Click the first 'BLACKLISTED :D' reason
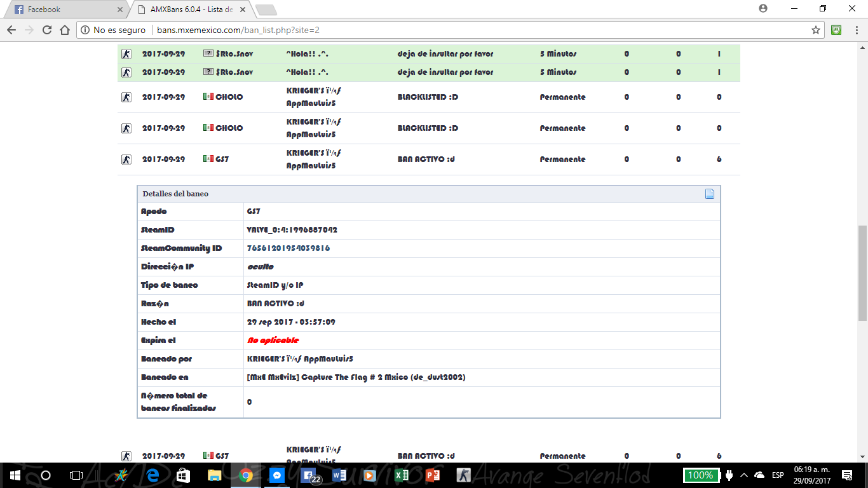This screenshot has height=488, width=868. pyautogui.click(x=428, y=97)
